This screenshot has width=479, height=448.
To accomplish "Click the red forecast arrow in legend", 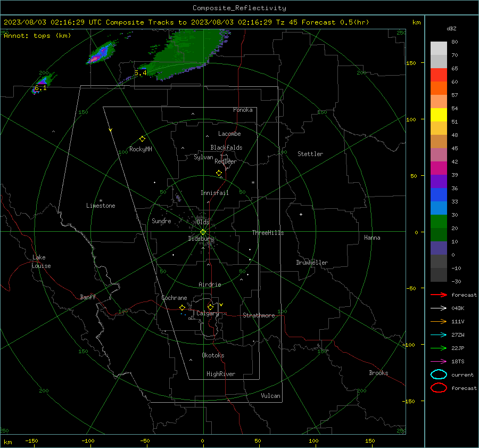I will 439,295.
